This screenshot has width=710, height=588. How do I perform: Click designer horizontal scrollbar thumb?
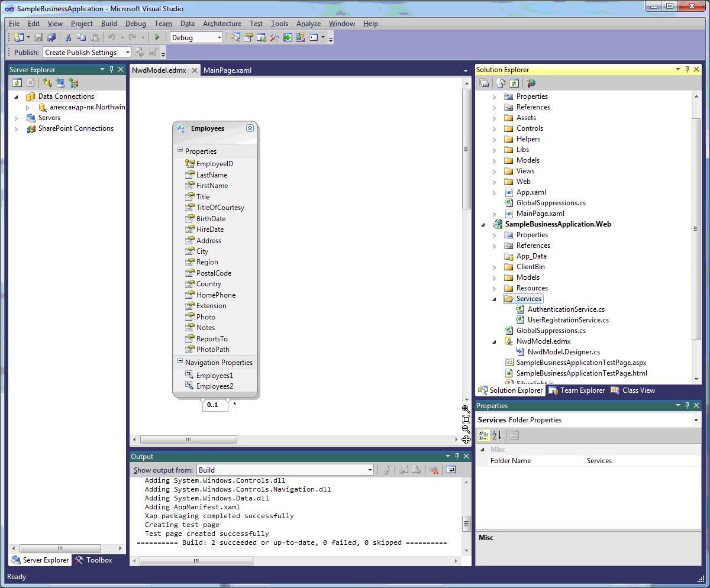pos(188,440)
